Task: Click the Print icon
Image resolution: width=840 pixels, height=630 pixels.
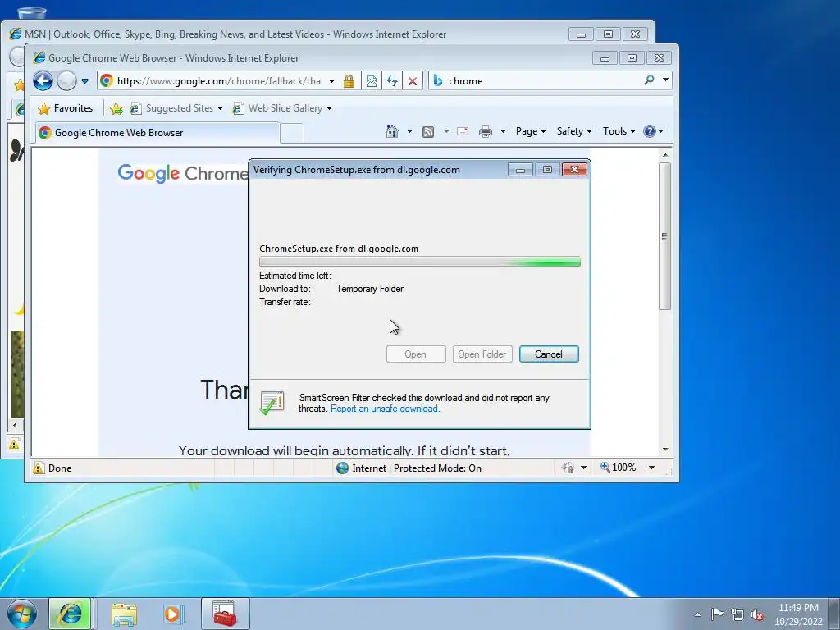Action: [x=486, y=131]
